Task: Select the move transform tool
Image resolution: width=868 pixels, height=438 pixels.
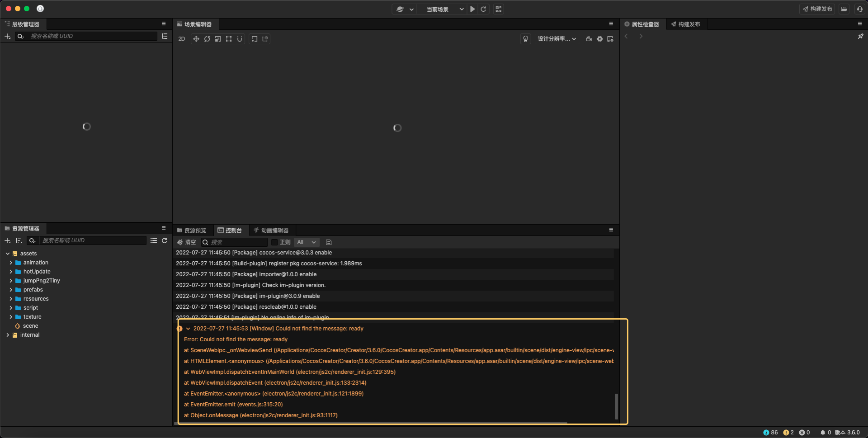Action: coord(196,39)
